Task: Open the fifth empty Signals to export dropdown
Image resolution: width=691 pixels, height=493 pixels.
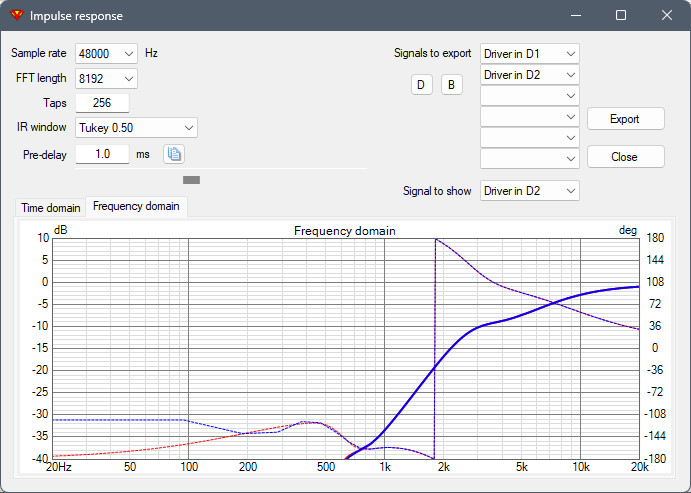Action: (530, 138)
